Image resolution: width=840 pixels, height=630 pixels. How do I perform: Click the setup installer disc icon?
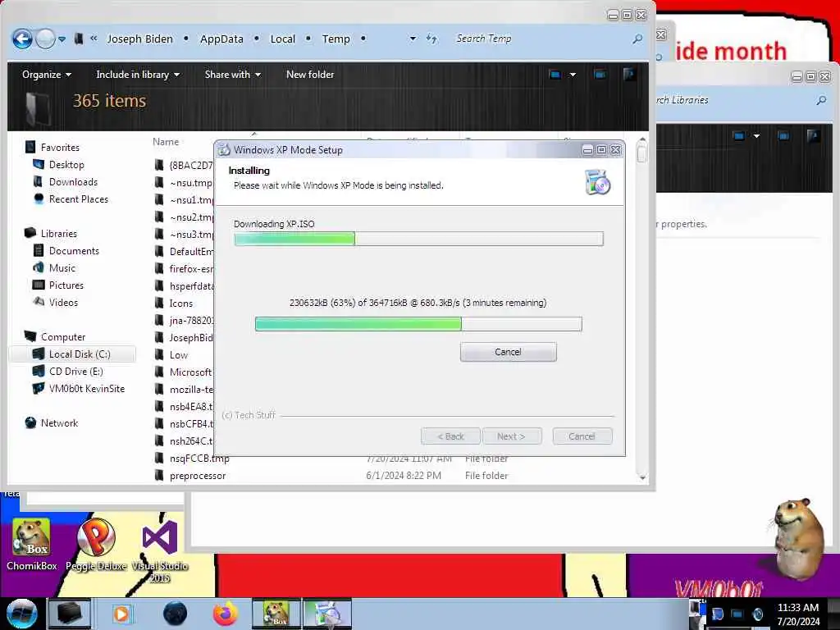(x=598, y=181)
